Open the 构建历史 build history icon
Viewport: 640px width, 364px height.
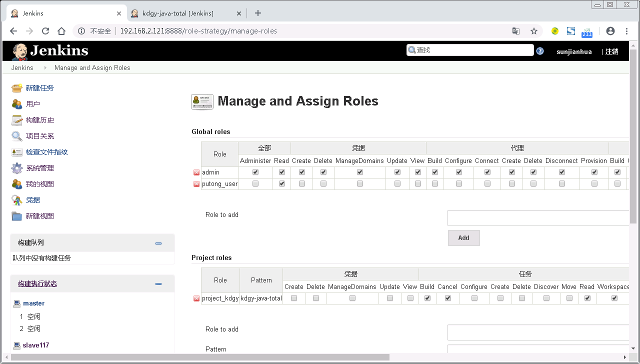(x=17, y=120)
